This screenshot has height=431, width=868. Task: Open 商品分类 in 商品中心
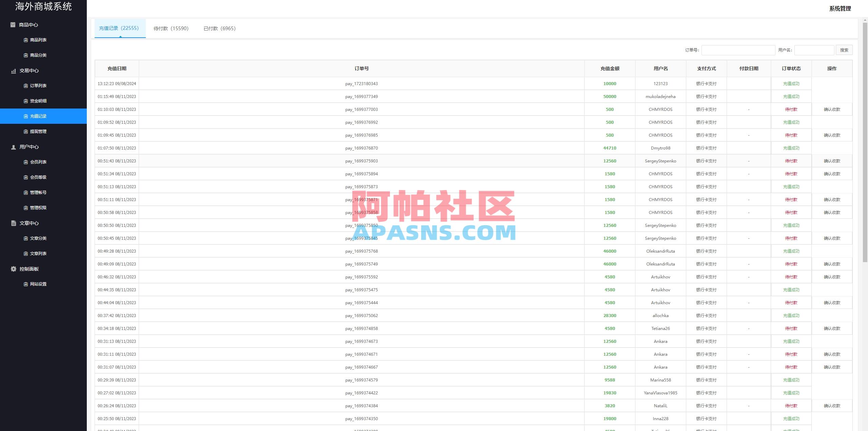click(x=38, y=55)
